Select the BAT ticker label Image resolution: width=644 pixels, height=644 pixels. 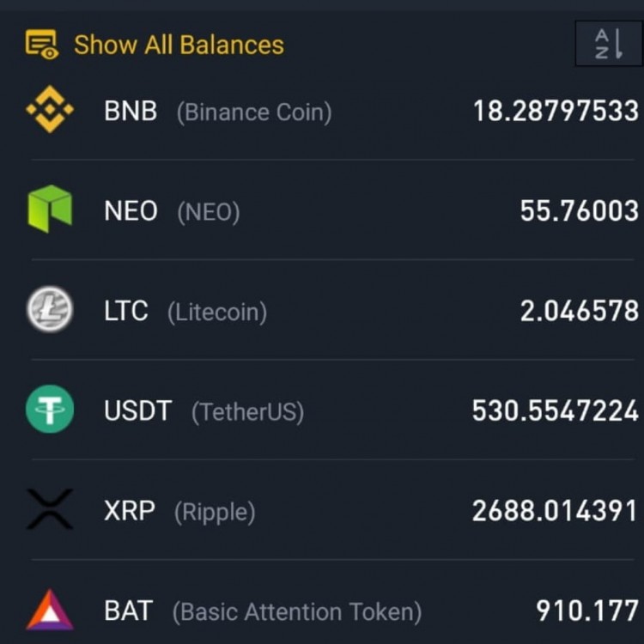128,611
